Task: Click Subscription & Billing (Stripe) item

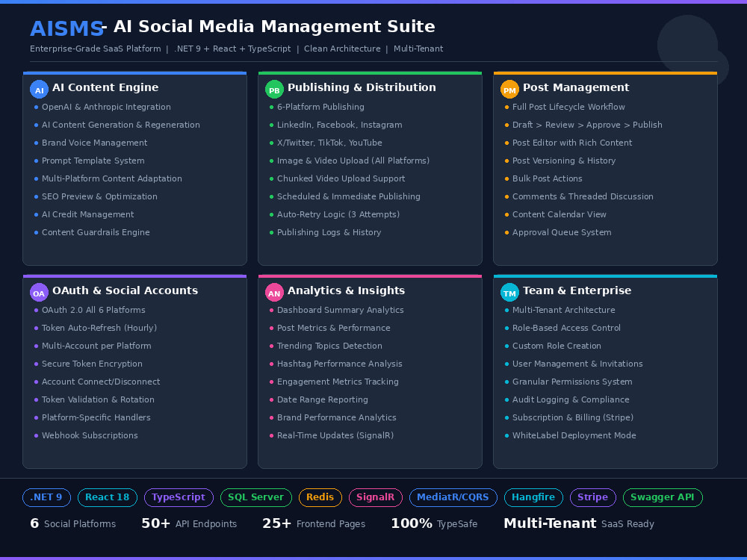Action: (573, 417)
